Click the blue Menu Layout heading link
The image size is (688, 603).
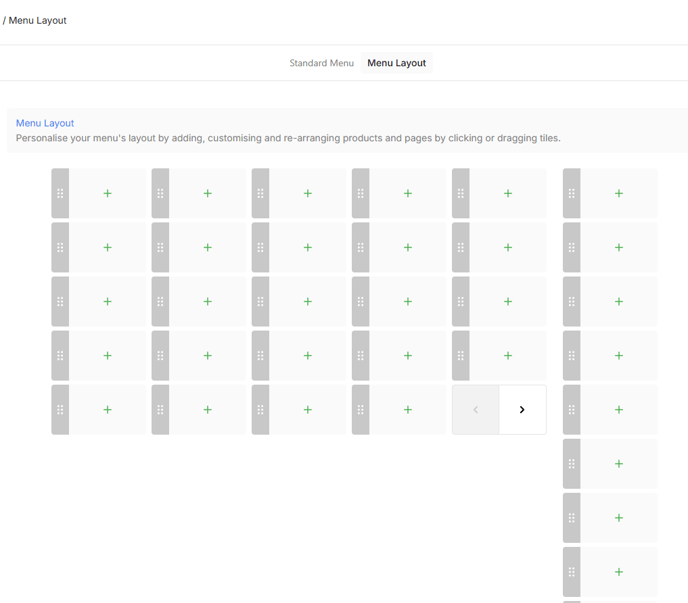point(45,123)
